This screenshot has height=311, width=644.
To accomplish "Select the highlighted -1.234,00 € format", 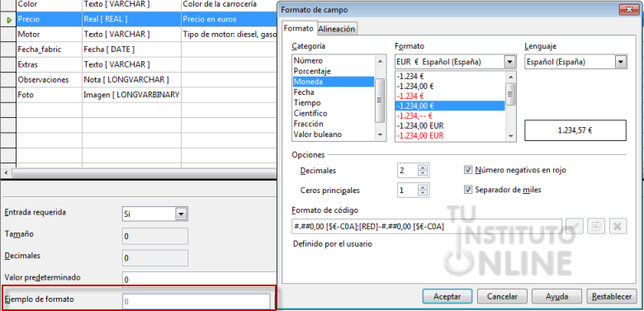I will pyautogui.click(x=450, y=106).
